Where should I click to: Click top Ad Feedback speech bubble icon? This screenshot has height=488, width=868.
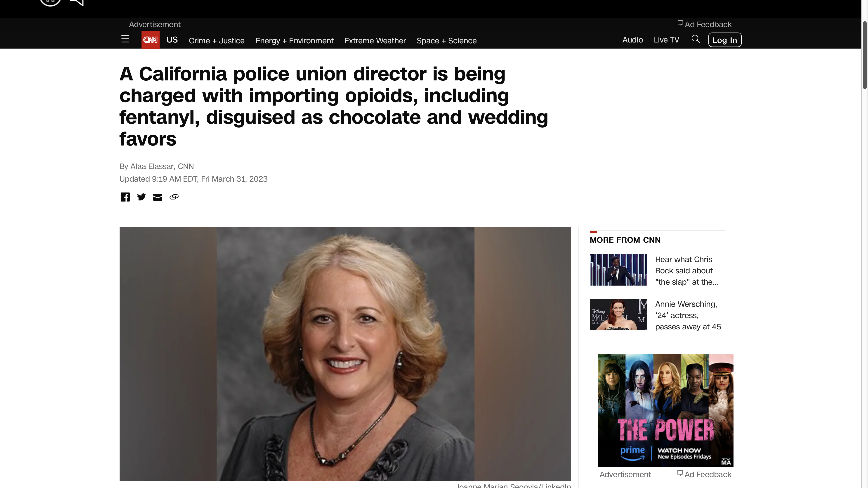tap(680, 23)
